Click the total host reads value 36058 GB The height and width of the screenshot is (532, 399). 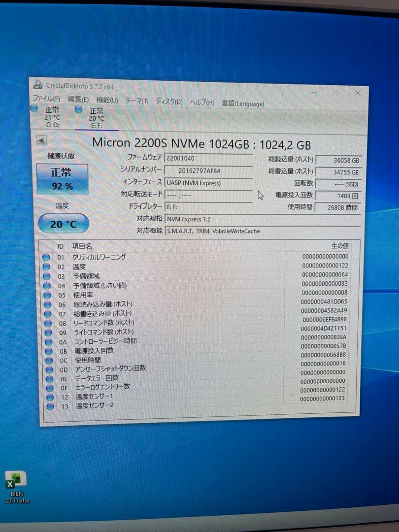[338, 161]
